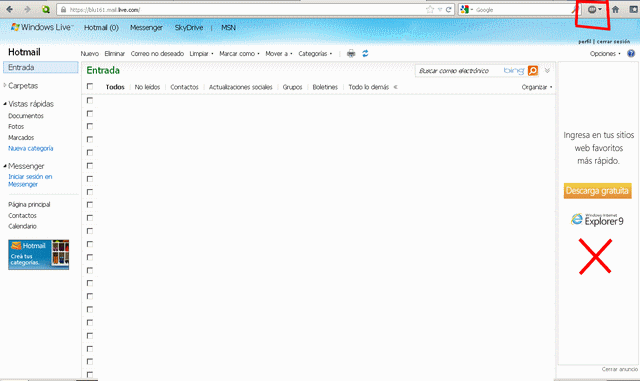Open Fotos quick view
The height and width of the screenshot is (381, 640).
16,127
